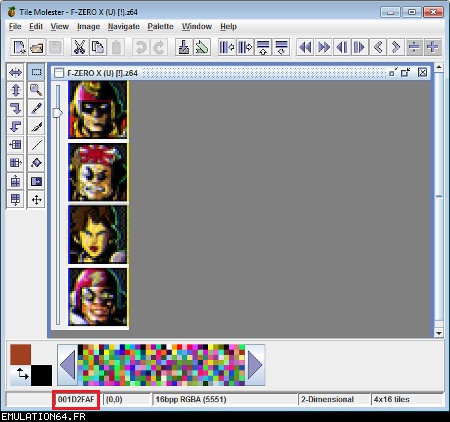Select the Color Picker dropper tool
Image resolution: width=450 pixels, height=422 pixels.
coord(36,127)
